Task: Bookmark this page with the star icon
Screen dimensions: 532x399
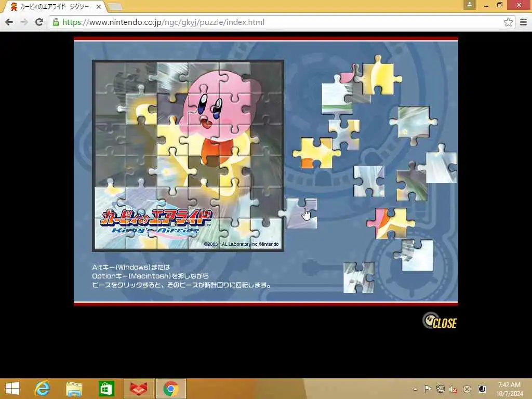Action: [508, 22]
